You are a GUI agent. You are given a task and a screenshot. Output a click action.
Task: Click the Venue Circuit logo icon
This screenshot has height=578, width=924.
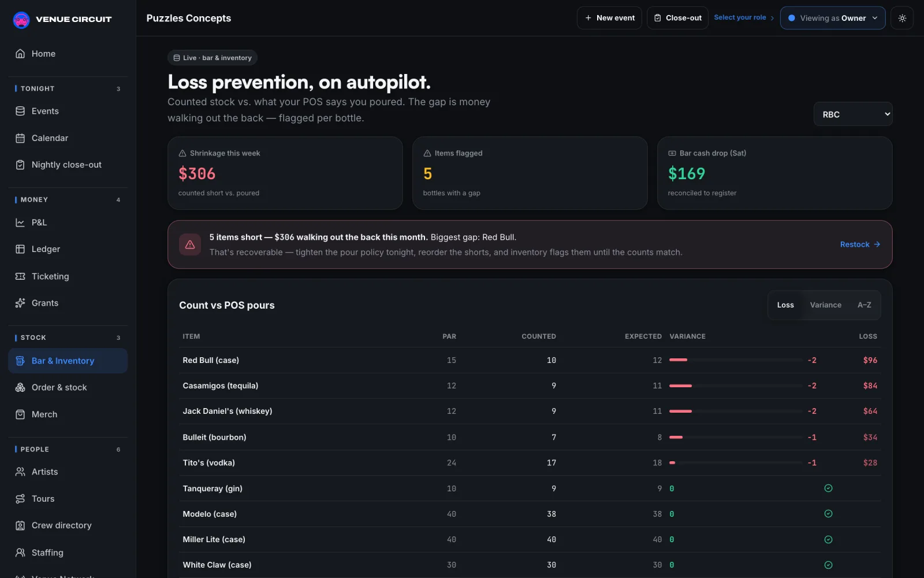(x=21, y=20)
